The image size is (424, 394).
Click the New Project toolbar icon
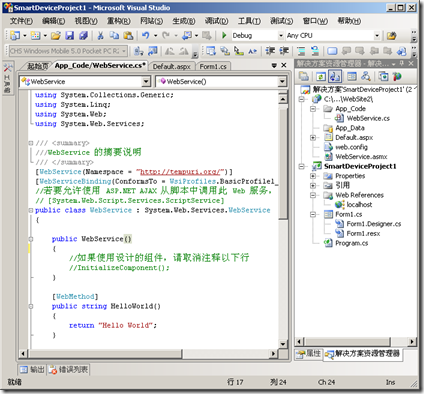coord(15,35)
